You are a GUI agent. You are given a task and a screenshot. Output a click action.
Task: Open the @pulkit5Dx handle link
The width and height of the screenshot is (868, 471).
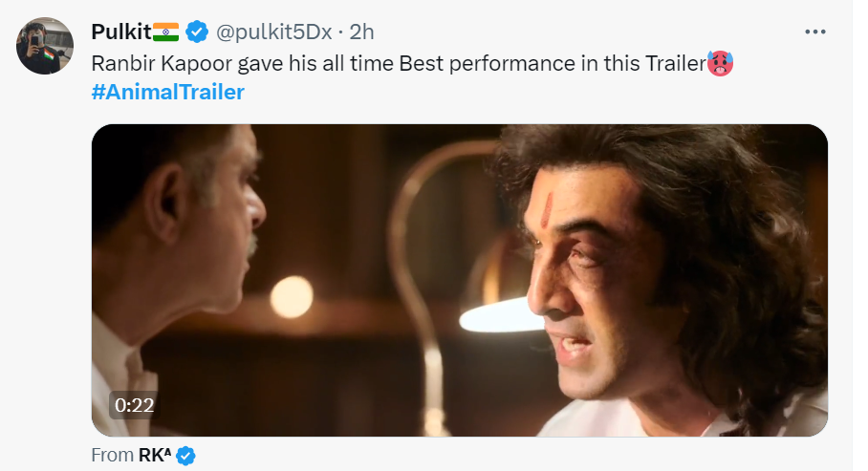tap(274, 32)
